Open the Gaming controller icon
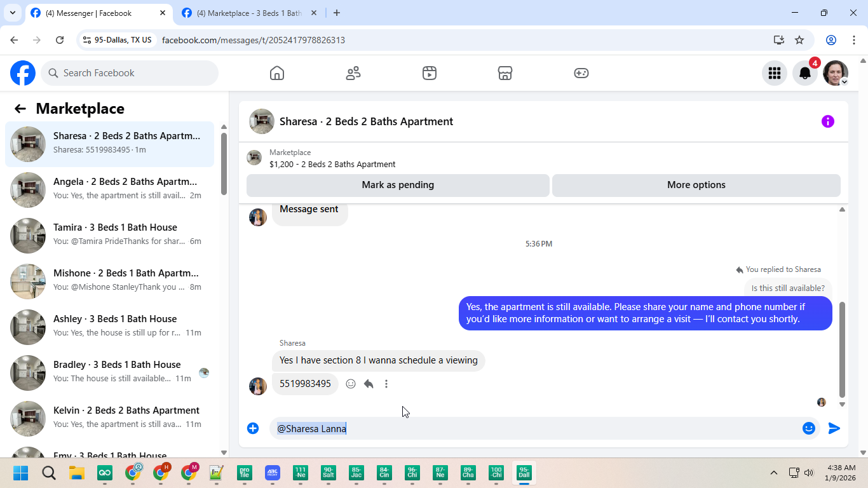The image size is (868, 488). [581, 73]
